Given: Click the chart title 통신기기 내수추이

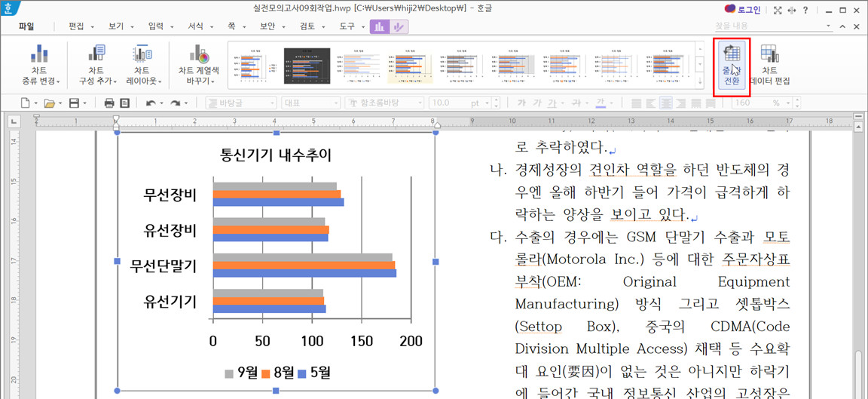Looking at the screenshot, I should (275, 155).
